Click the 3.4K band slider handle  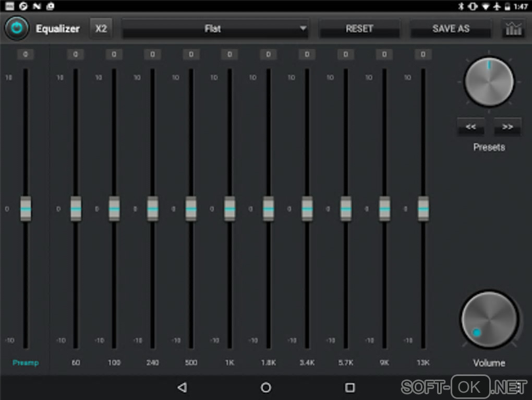point(307,209)
